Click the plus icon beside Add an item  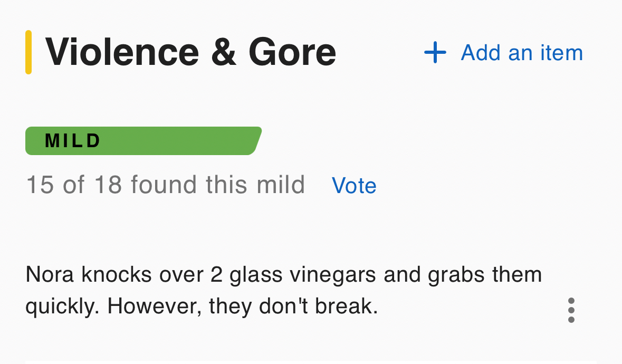click(435, 53)
